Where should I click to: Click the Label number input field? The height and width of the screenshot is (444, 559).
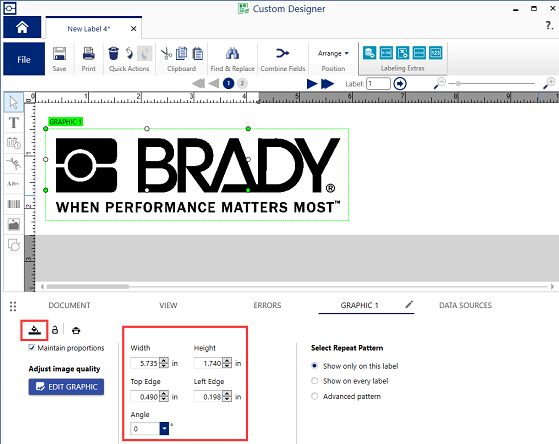pos(378,84)
